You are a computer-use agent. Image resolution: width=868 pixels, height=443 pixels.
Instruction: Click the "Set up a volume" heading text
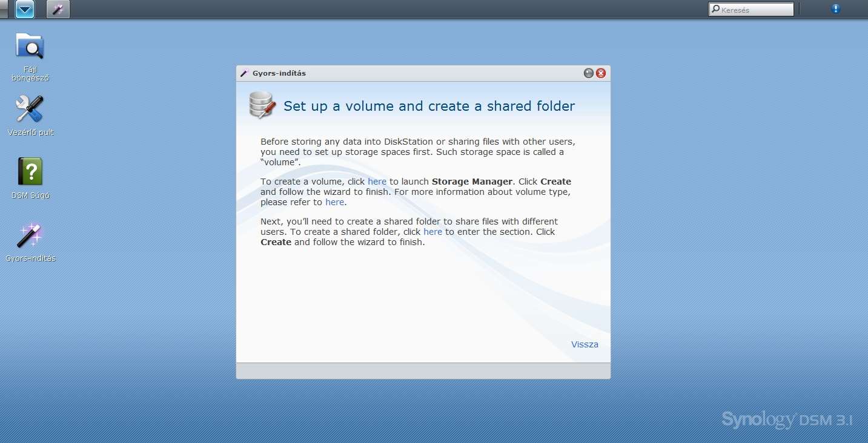tap(429, 107)
